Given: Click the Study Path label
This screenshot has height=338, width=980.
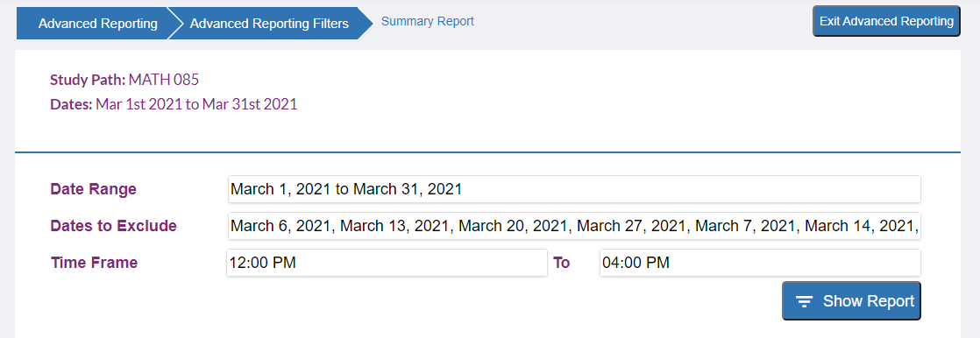Looking at the screenshot, I should tap(89, 80).
